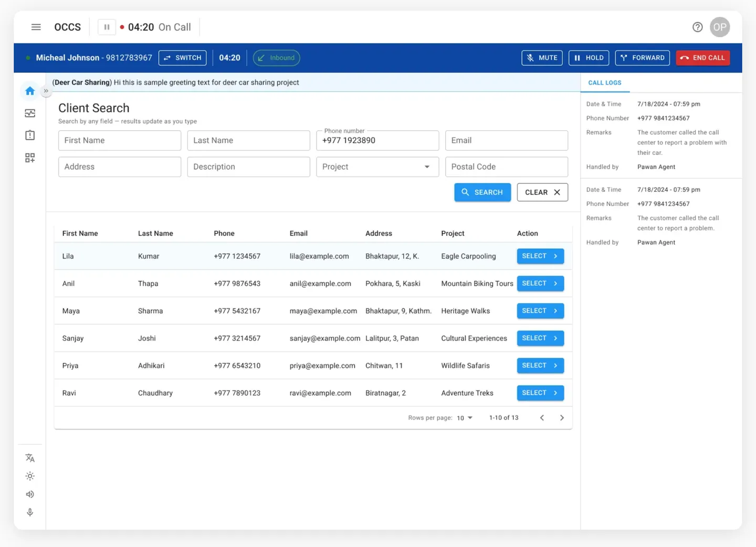This screenshot has height=547, width=756.
Task: Open the Call Logs tab
Action: point(605,83)
